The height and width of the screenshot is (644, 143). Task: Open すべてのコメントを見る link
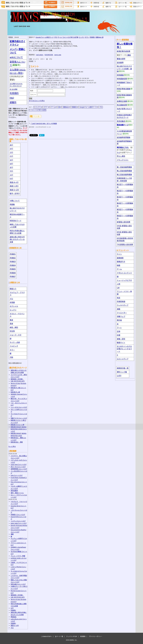37,101
